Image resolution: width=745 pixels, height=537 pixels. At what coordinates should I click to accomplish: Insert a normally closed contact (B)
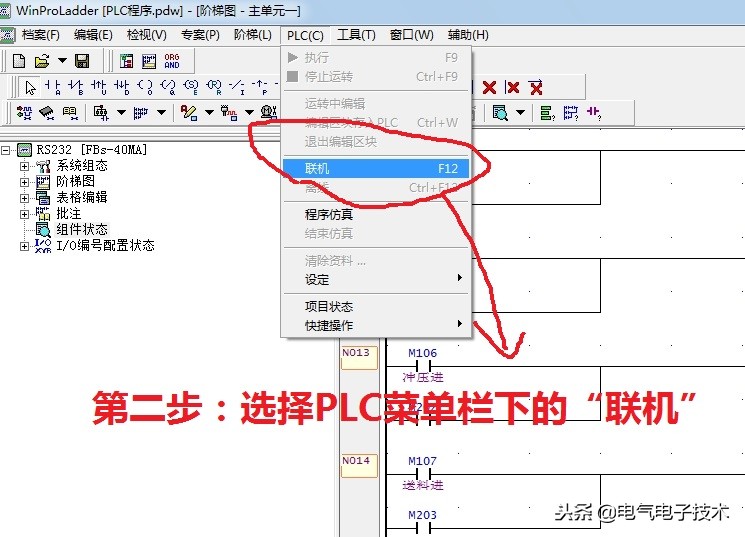pyautogui.click(x=76, y=87)
